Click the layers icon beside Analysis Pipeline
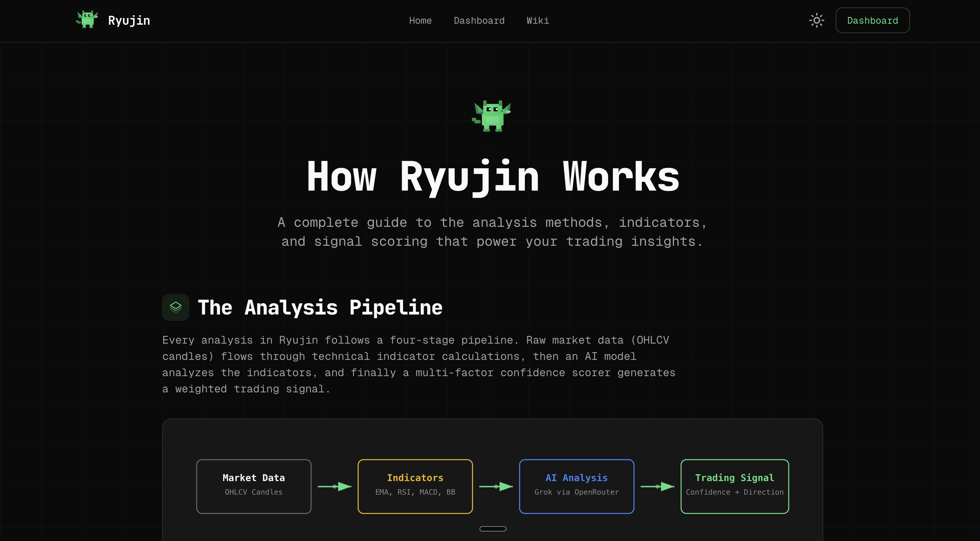The image size is (980, 541). (175, 307)
